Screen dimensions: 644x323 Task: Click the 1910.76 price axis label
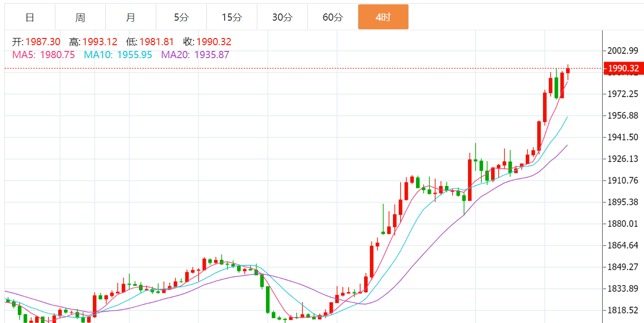click(x=623, y=180)
